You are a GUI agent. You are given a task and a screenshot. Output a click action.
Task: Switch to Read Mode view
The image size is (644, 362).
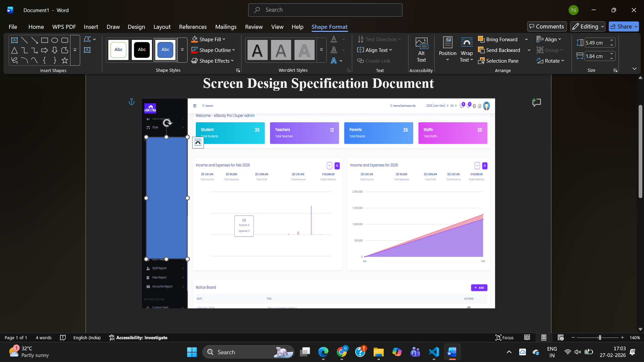coord(527,338)
